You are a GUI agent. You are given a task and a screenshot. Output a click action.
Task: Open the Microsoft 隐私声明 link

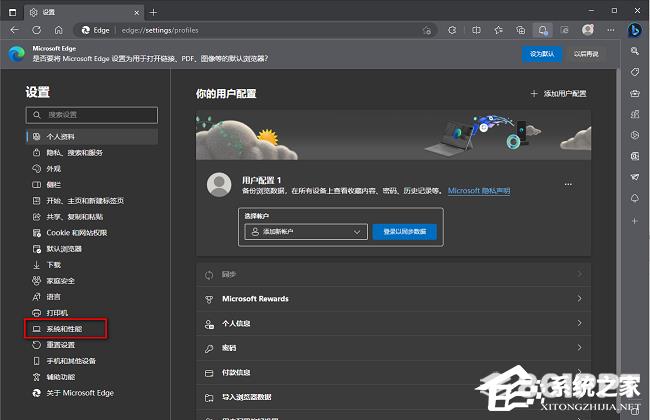[479, 191]
